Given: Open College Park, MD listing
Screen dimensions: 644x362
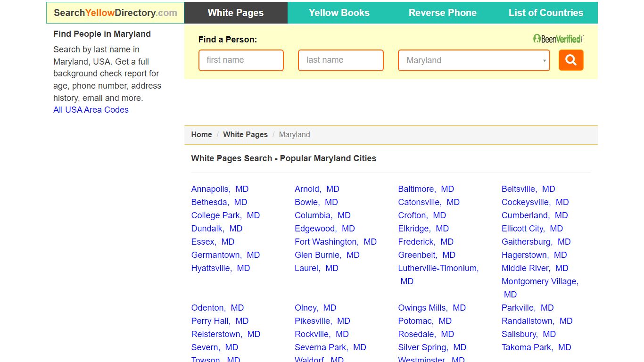Looking at the screenshot, I should [x=225, y=215].
